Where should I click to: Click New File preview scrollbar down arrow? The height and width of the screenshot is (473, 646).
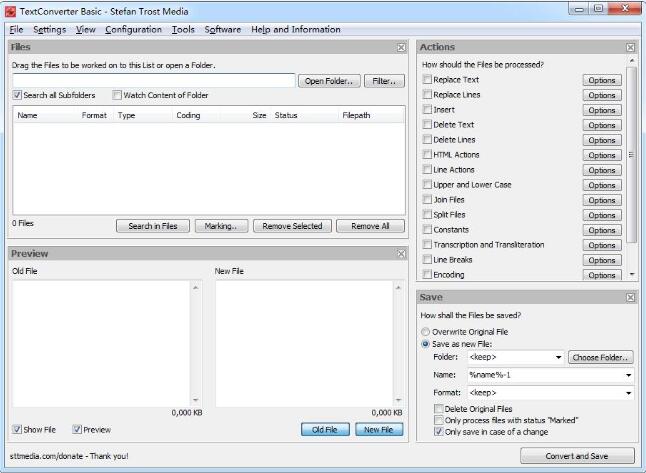[x=398, y=400]
